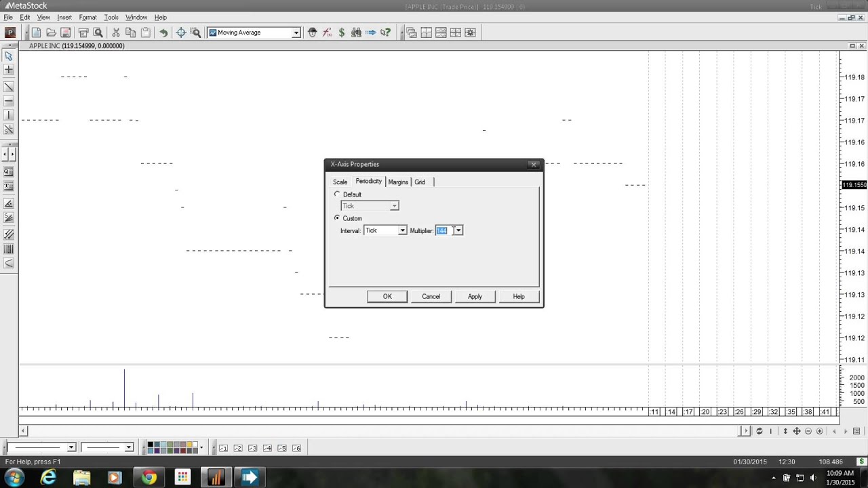Open the Explorer binoculars icon
The height and width of the screenshot is (488, 868).
point(356,33)
